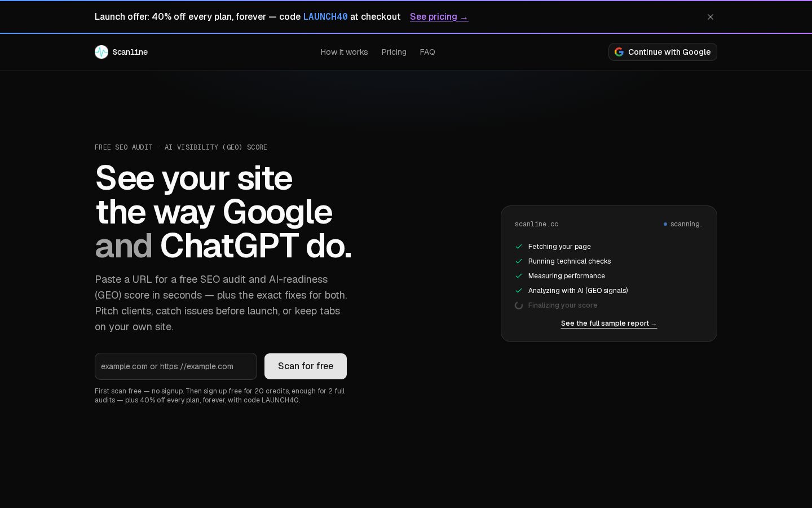Click the Scanline pulse logo icon

click(x=101, y=52)
